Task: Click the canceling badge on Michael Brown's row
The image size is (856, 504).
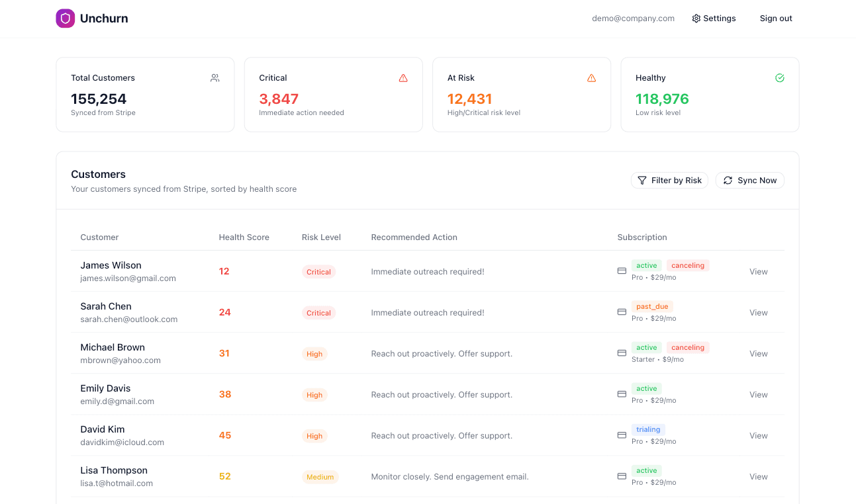Action: pos(687,347)
